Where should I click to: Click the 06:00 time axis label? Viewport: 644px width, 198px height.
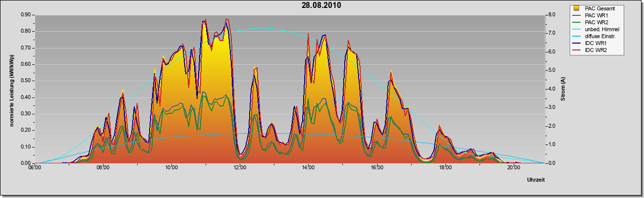[x=34, y=168]
